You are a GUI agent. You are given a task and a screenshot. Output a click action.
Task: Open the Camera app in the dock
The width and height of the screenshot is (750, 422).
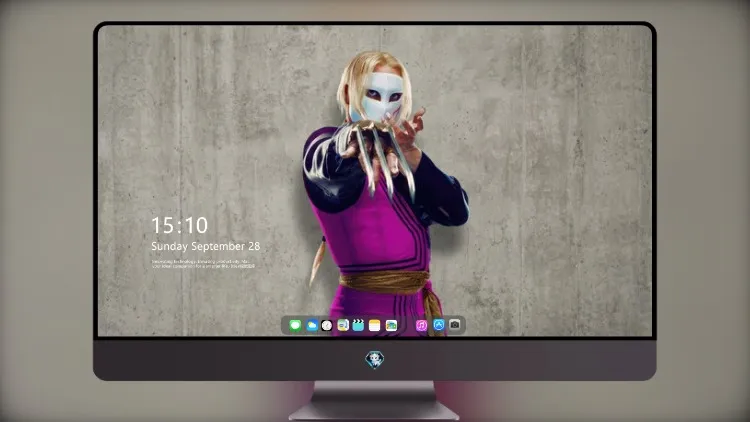click(x=455, y=325)
